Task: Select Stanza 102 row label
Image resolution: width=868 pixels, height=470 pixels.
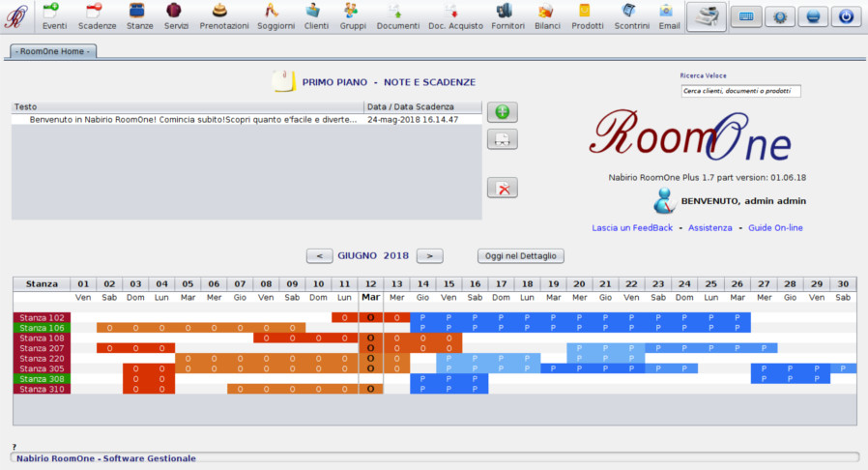Action: point(42,318)
